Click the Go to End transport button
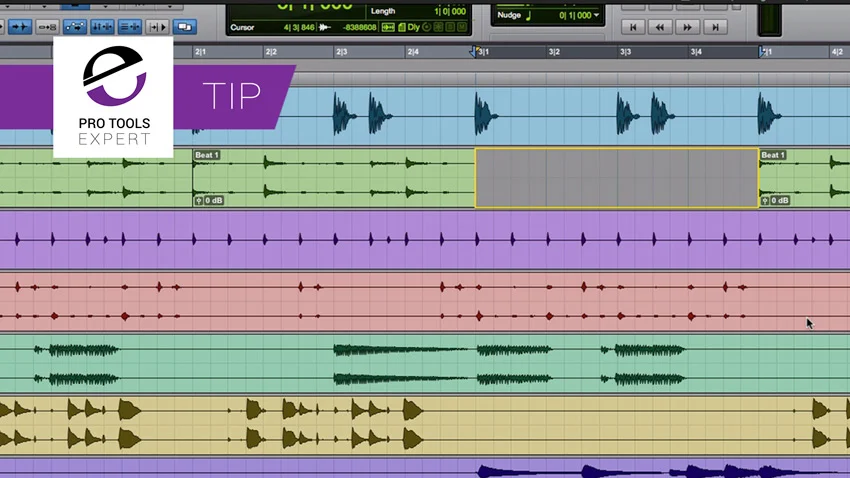The height and width of the screenshot is (478, 850). coord(715,27)
